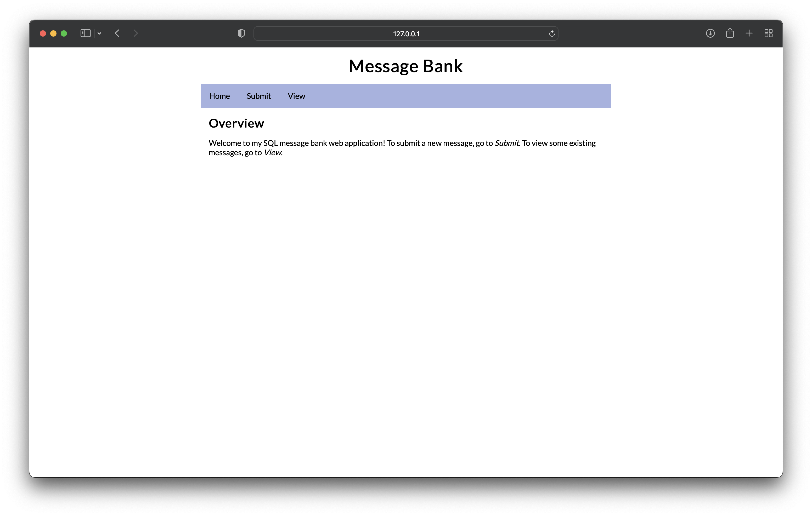The image size is (812, 516).
Task: Click the italic Submit word in paragraph
Action: [506, 143]
